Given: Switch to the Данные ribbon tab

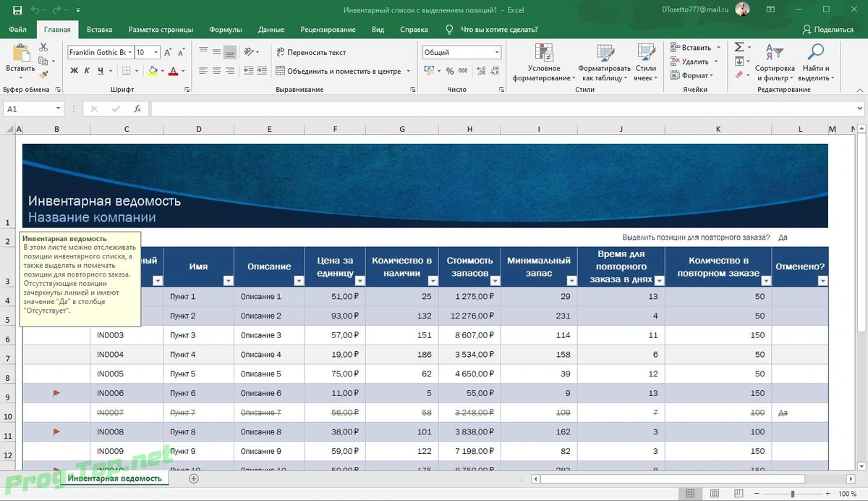Looking at the screenshot, I should (x=271, y=30).
